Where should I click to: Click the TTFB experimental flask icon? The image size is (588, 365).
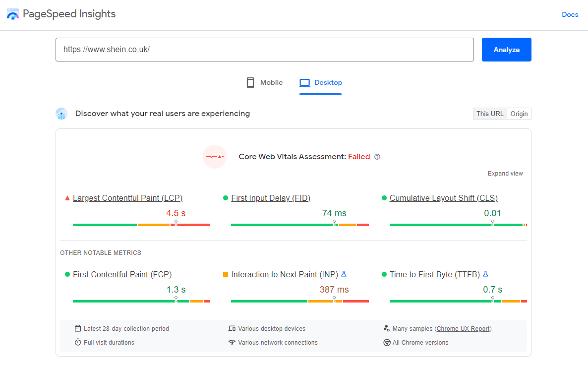click(x=486, y=274)
